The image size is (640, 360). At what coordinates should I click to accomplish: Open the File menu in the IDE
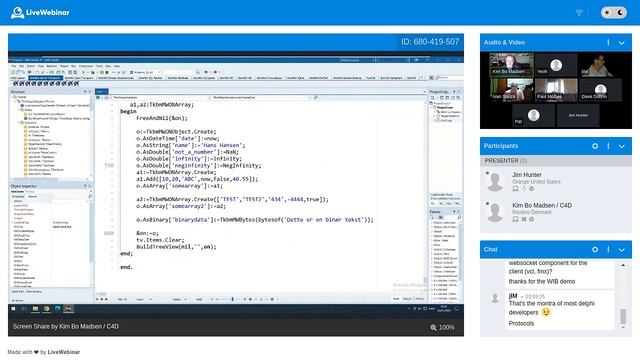14,66
